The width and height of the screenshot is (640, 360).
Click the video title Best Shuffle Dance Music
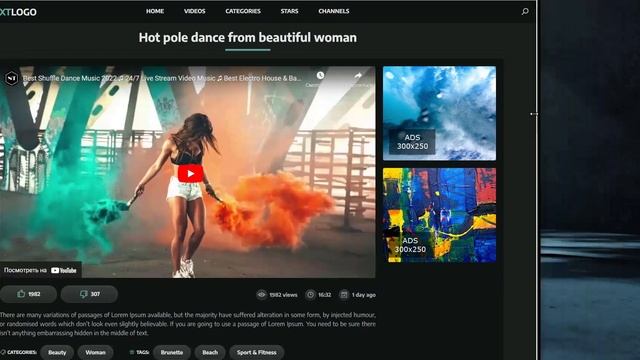162,78
